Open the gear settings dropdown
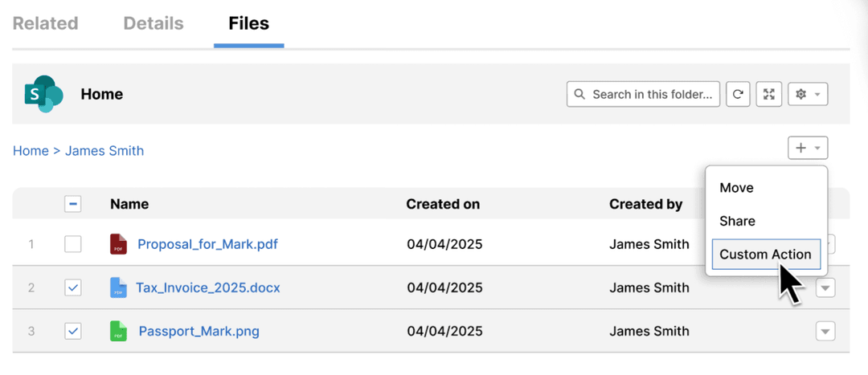Image resolution: width=868 pixels, height=375 pixels. point(808,94)
